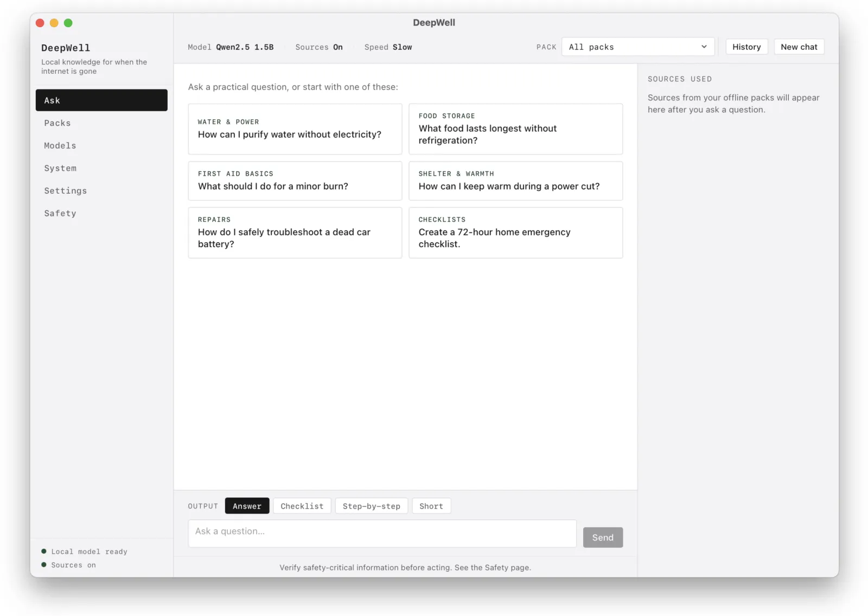Click the Model Qwen2.5 1.5B indicator
Screen dimensions: 868x616
click(x=231, y=47)
